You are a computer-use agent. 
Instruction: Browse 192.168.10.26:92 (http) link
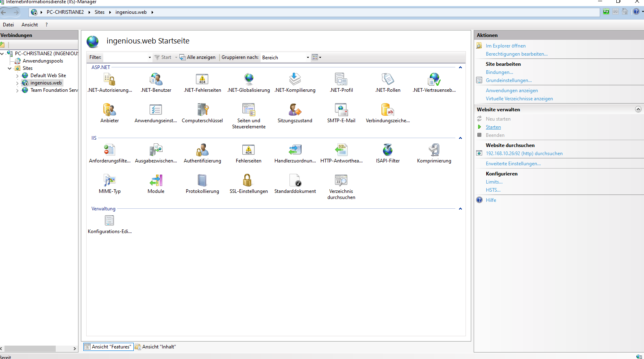pos(524,154)
